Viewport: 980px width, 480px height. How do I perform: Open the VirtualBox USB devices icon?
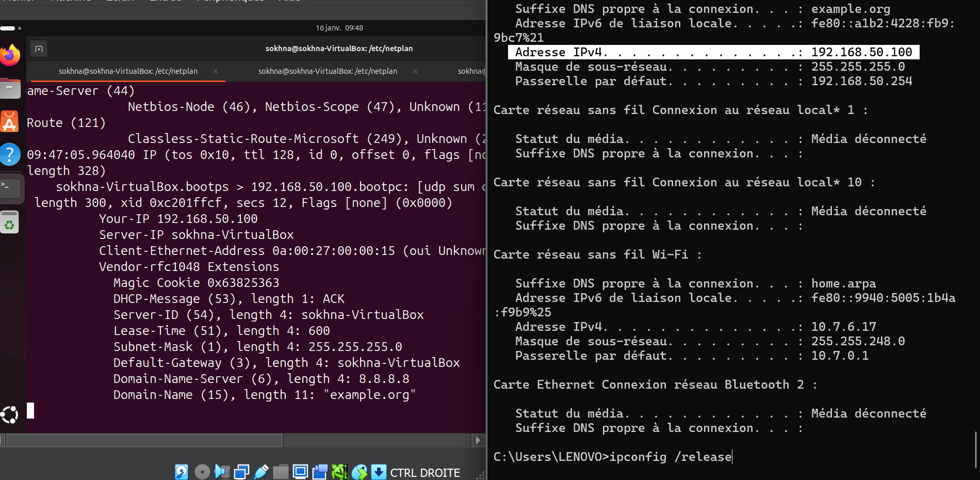pyautogui.click(x=261, y=472)
